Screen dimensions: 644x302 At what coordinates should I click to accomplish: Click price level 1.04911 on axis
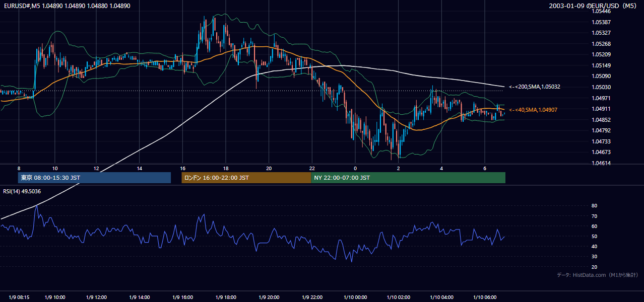click(x=601, y=109)
